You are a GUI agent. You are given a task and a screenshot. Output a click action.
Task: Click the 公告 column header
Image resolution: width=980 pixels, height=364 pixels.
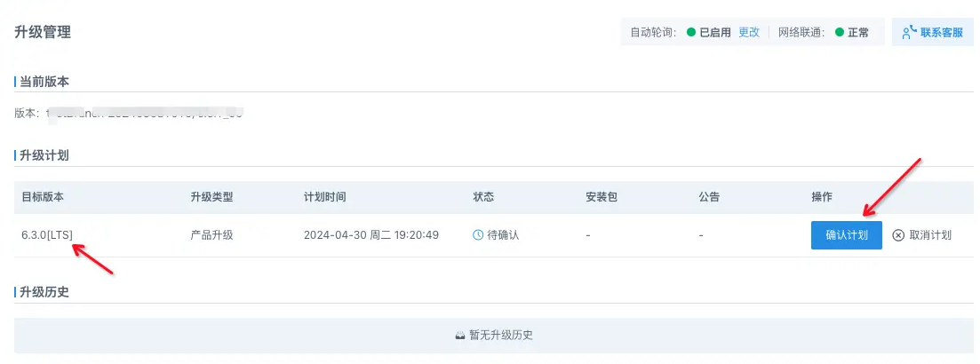[x=709, y=197]
